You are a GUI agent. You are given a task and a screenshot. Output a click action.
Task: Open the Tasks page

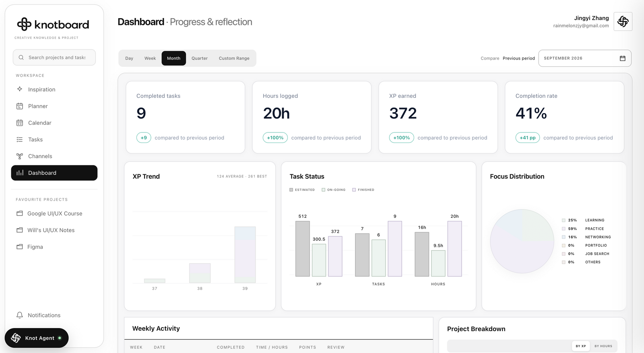[x=54, y=140]
